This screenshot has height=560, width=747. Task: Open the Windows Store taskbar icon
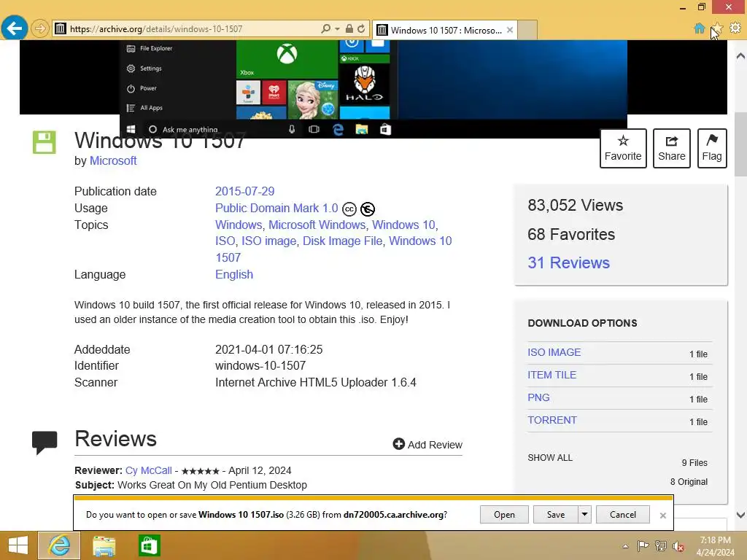click(x=149, y=545)
